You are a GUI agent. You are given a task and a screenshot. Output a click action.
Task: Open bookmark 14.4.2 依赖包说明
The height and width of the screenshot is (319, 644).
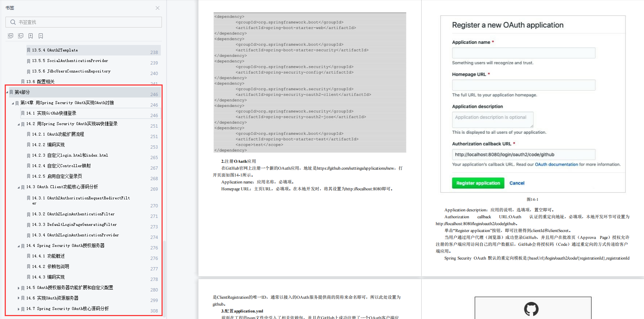[50, 266]
